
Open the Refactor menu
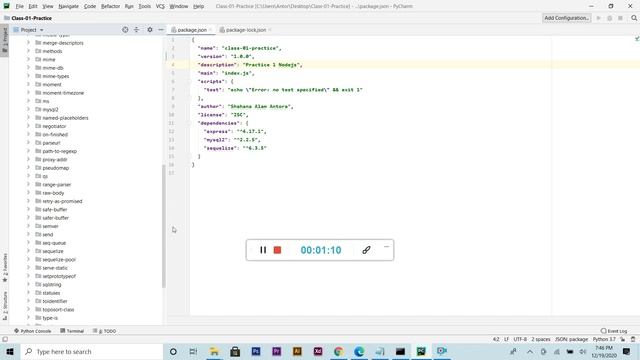[x=110, y=6]
